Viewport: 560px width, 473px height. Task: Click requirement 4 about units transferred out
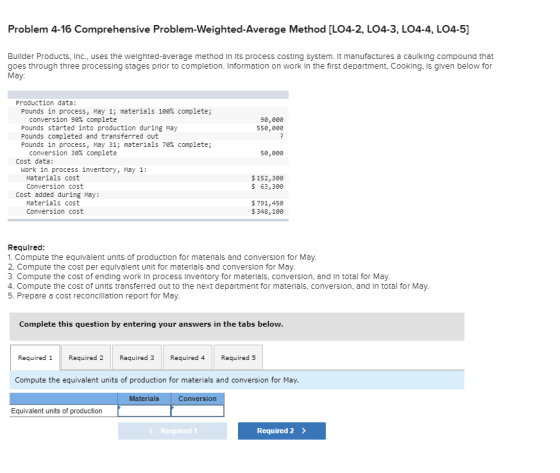[x=219, y=286]
